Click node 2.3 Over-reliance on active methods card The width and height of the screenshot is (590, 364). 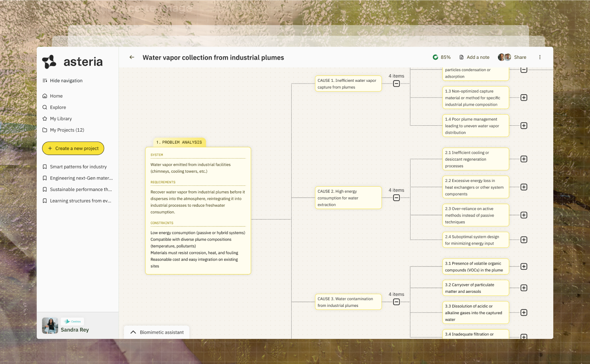click(476, 215)
